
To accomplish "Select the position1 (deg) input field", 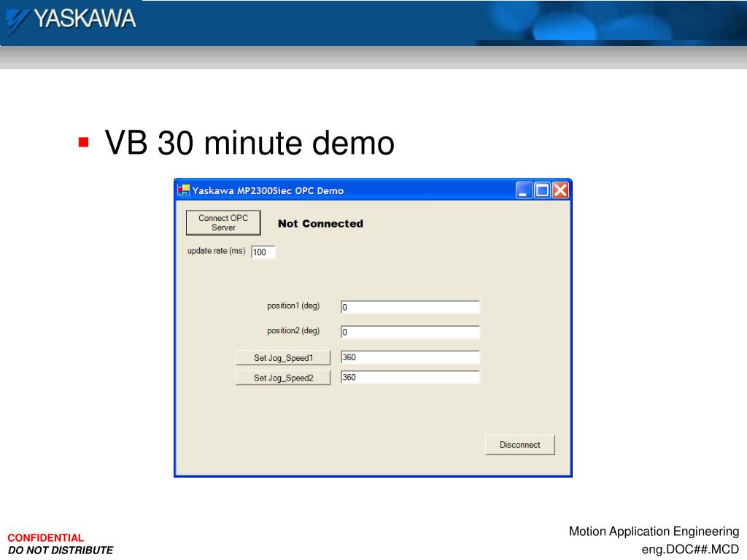I will (x=410, y=307).
